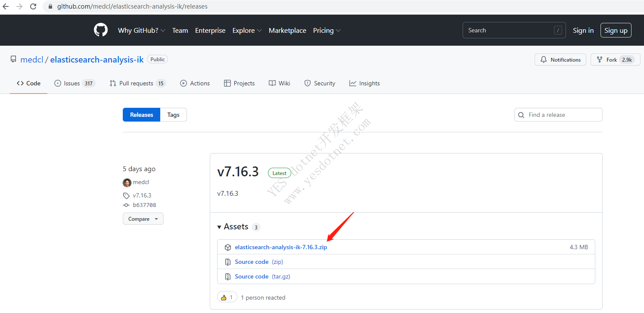The height and width of the screenshot is (313, 644).
Task: Click the Sign in link
Action: pyautogui.click(x=583, y=30)
